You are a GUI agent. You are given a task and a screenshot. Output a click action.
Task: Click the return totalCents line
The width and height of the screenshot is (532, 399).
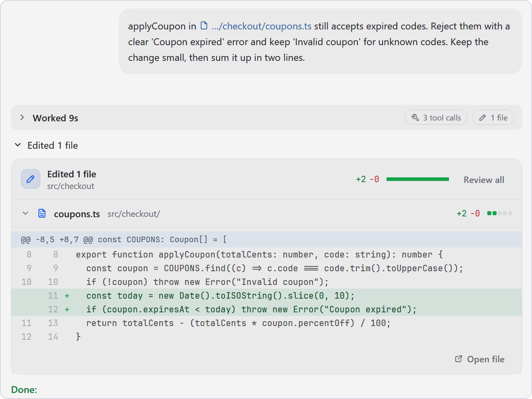266,323
